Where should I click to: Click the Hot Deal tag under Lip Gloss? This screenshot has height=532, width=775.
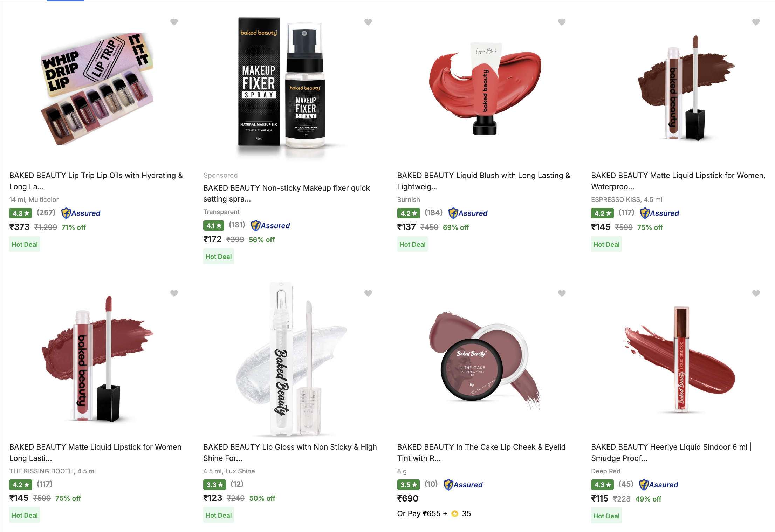pos(218,515)
